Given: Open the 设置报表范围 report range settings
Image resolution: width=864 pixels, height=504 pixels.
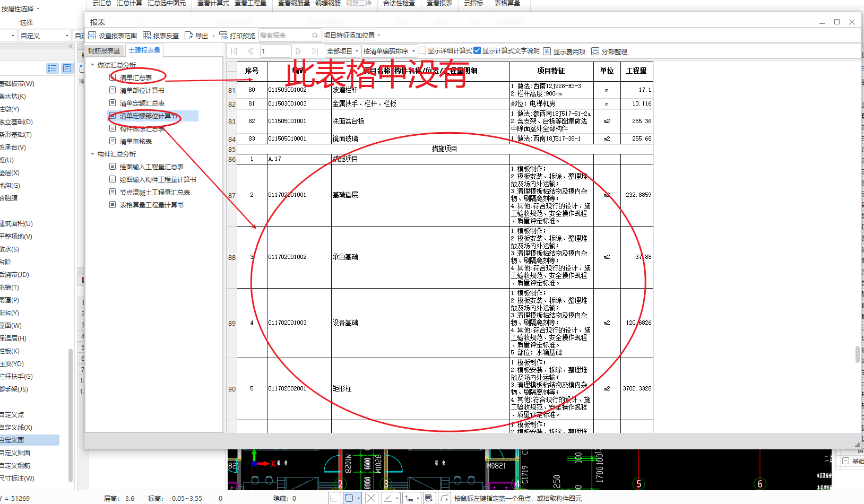Looking at the screenshot, I should point(113,36).
